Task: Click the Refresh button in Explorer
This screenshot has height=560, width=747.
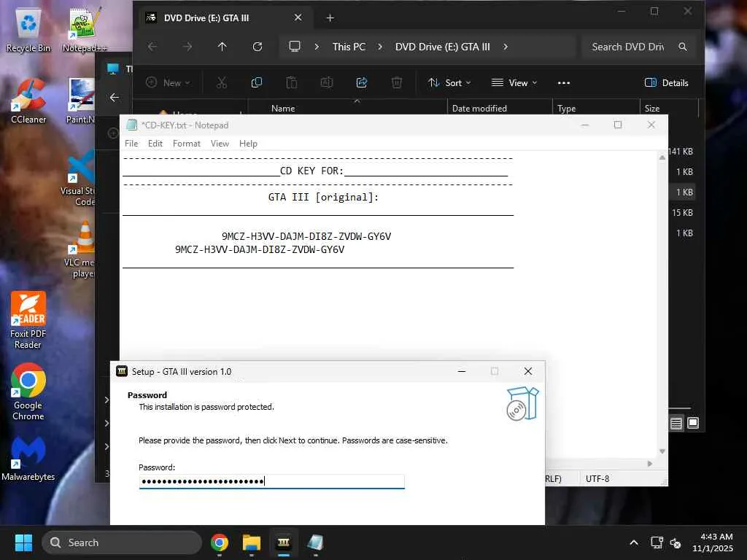Action: pos(258,47)
